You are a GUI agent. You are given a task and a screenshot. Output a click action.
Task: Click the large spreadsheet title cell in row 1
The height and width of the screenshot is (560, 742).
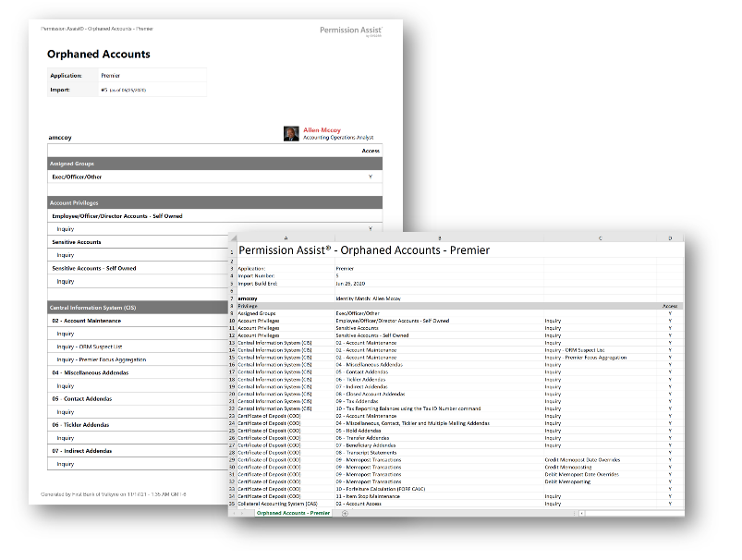tap(364, 250)
